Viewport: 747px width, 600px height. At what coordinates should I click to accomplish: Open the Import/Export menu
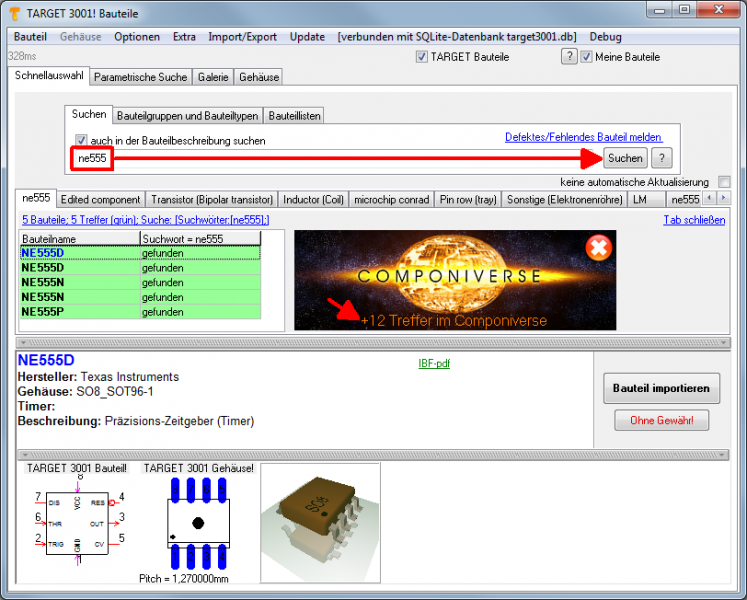click(242, 37)
